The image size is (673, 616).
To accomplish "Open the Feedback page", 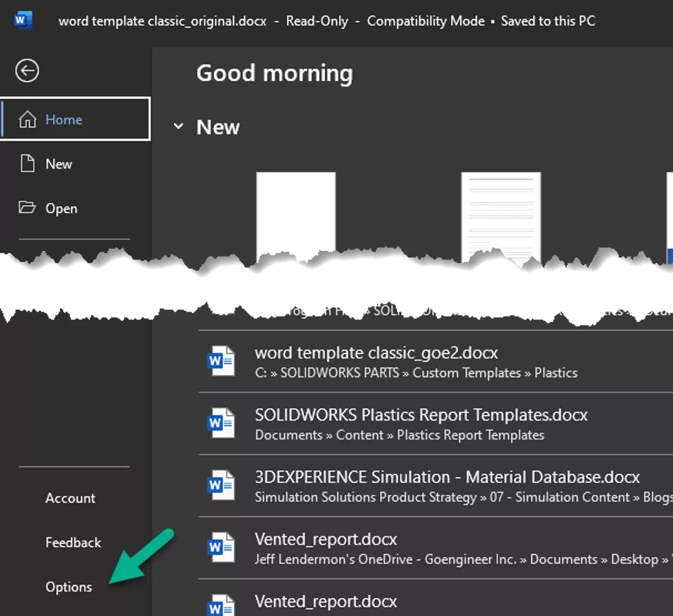I will point(73,542).
